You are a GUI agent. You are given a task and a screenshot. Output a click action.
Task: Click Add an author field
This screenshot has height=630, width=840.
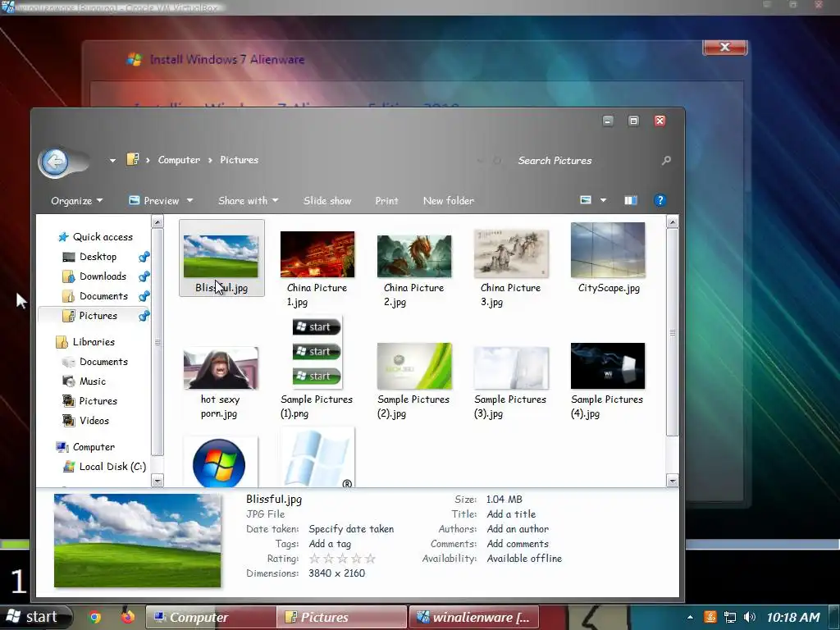518,529
